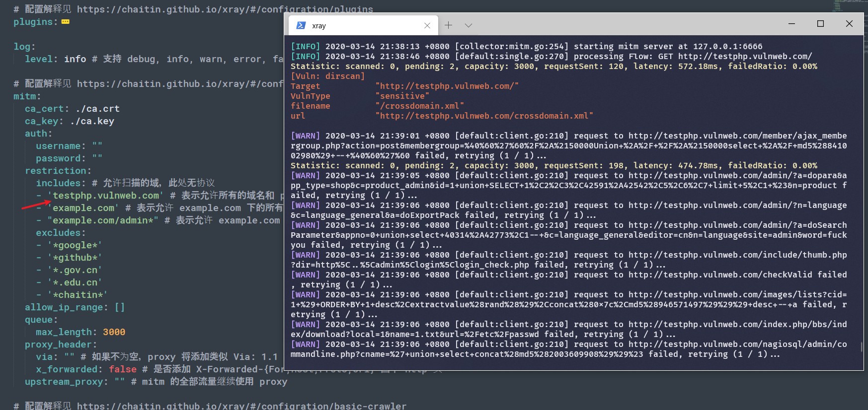Click the 'username:' key in the editor
Viewport: 868px width, 410px height.
tap(61, 146)
